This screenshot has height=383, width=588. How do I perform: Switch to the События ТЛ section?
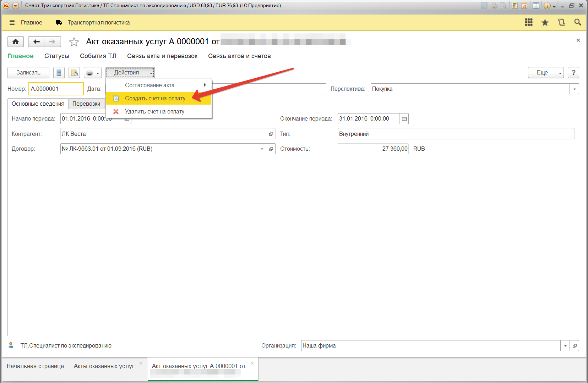[98, 56]
